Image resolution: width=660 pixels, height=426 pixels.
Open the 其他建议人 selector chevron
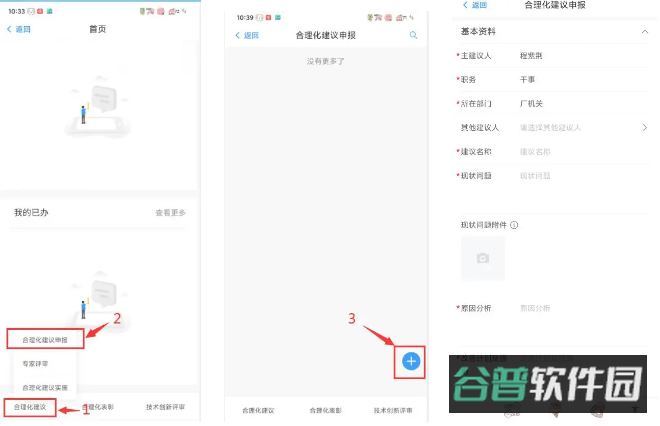click(644, 127)
